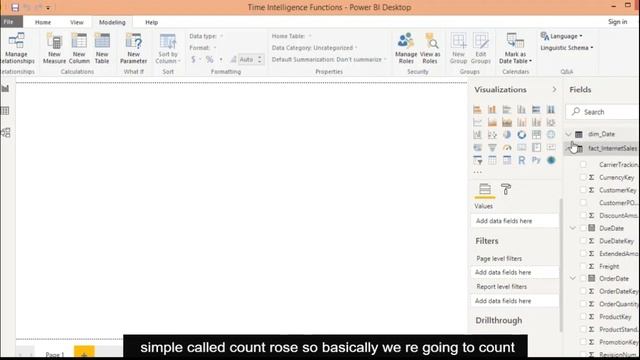Expand the dim_Date table

tap(569, 134)
